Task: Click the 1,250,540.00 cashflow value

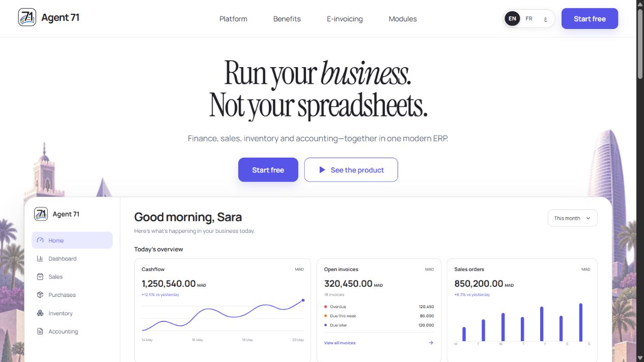Action: (169, 284)
